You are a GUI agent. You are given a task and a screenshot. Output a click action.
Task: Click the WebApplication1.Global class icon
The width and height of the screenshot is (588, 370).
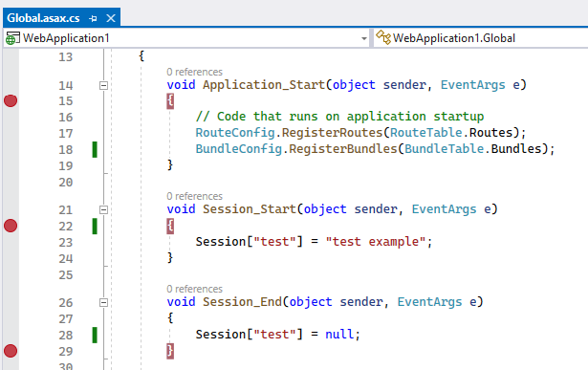pos(383,37)
